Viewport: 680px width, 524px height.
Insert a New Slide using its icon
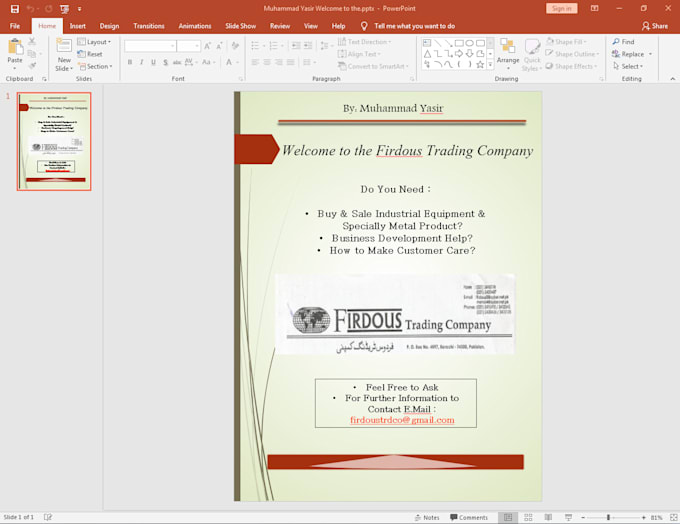pos(64,46)
